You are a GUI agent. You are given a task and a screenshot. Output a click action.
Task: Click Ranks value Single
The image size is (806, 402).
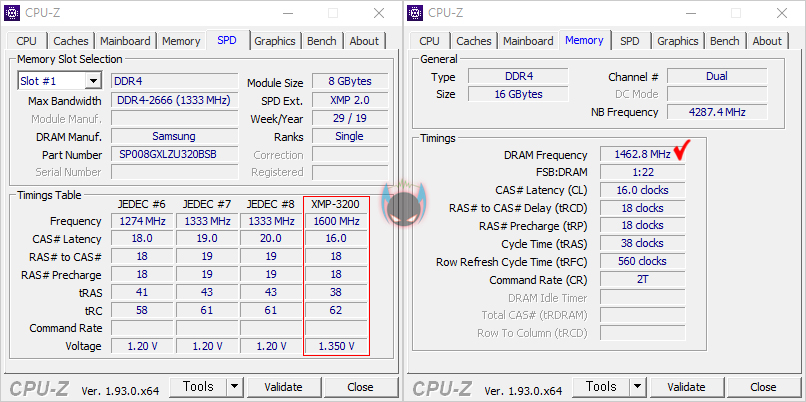tap(350, 136)
